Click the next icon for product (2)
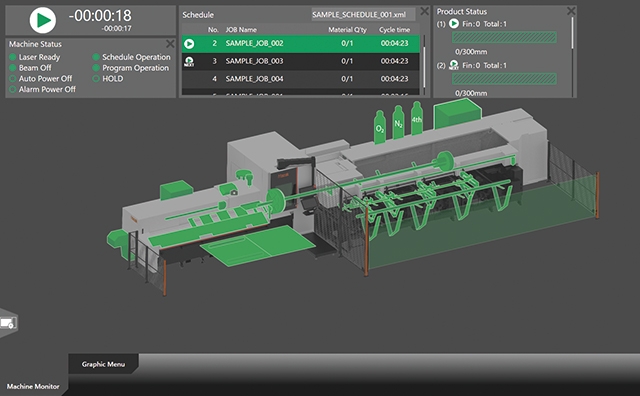 (x=454, y=65)
